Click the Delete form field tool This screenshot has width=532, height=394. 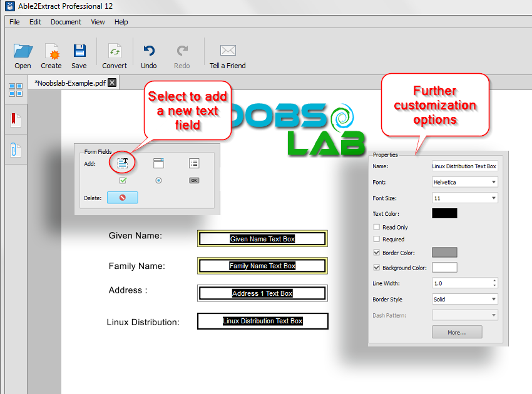click(x=123, y=197)
